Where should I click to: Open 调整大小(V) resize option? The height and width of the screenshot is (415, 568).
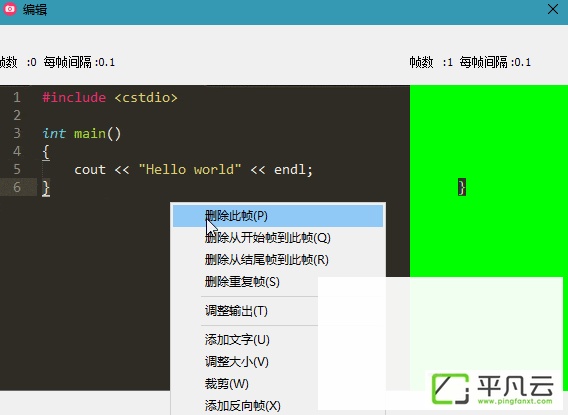pyautogui.click(x=237, y=361)
